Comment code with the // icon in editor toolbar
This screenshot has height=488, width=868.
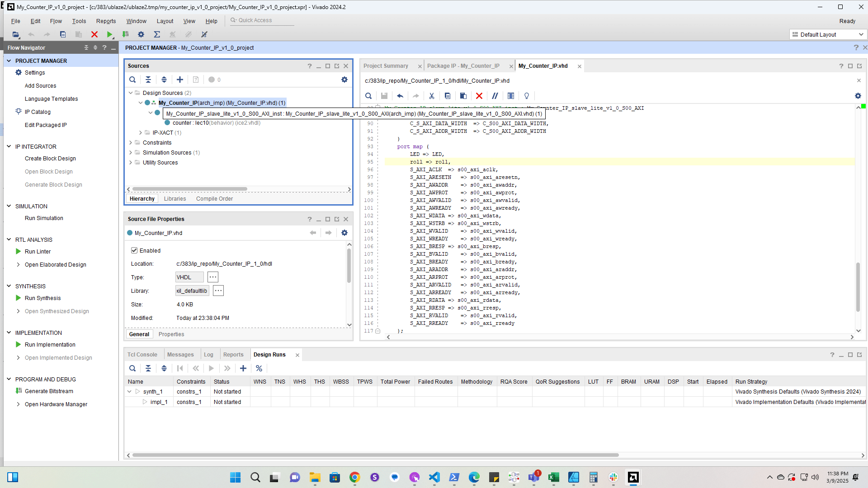click(495, 96)
